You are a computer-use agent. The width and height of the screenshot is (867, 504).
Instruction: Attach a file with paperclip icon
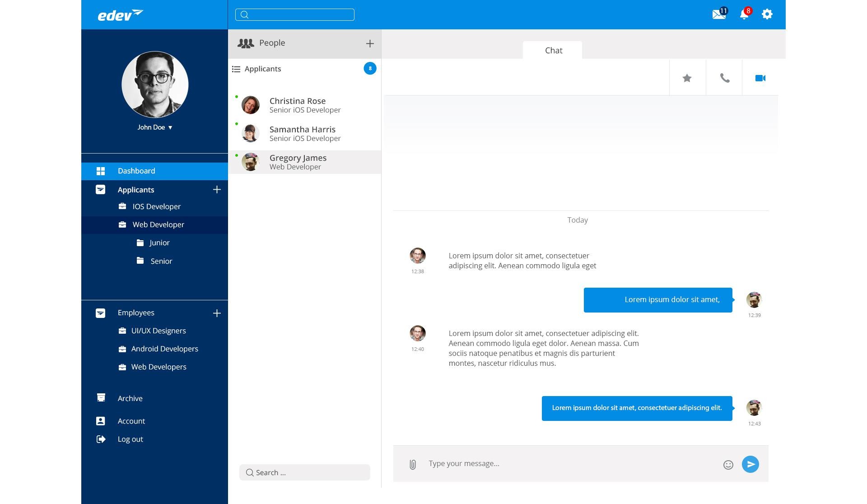tap(412, 464)
